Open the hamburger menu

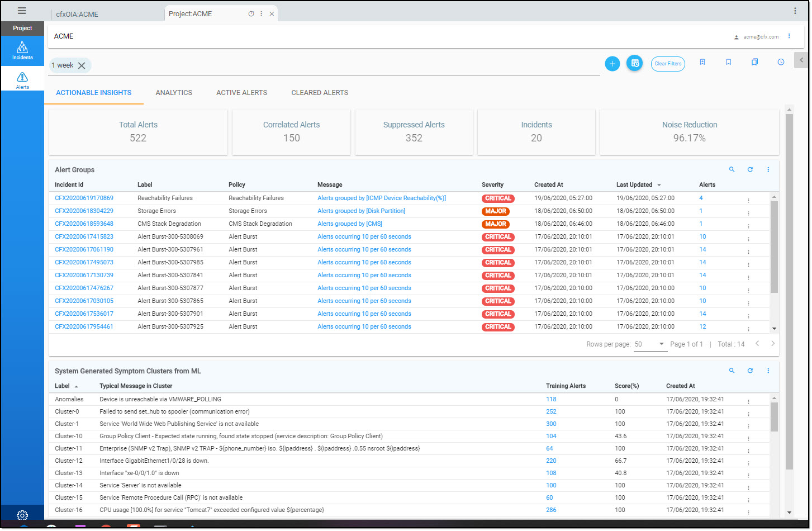point(22,11)
